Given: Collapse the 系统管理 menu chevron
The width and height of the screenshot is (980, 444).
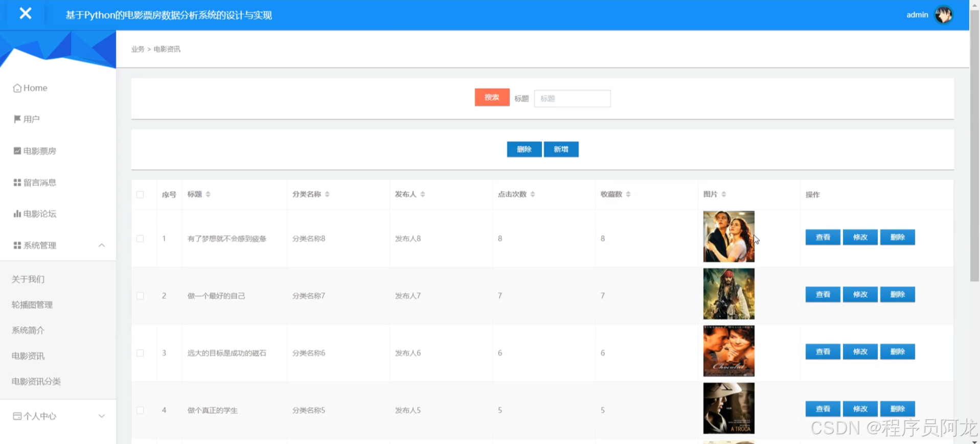Looking at the screenshot, I should pyautogui.click(x=102, y=245).
